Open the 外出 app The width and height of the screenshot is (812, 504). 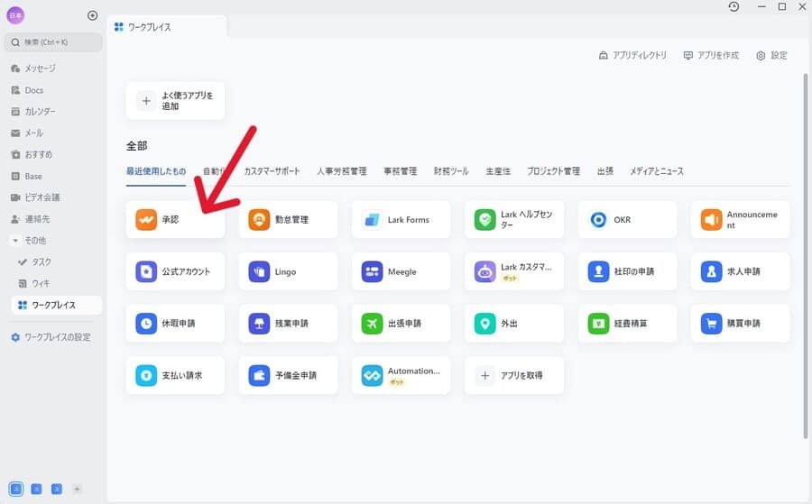click(514, 323)
